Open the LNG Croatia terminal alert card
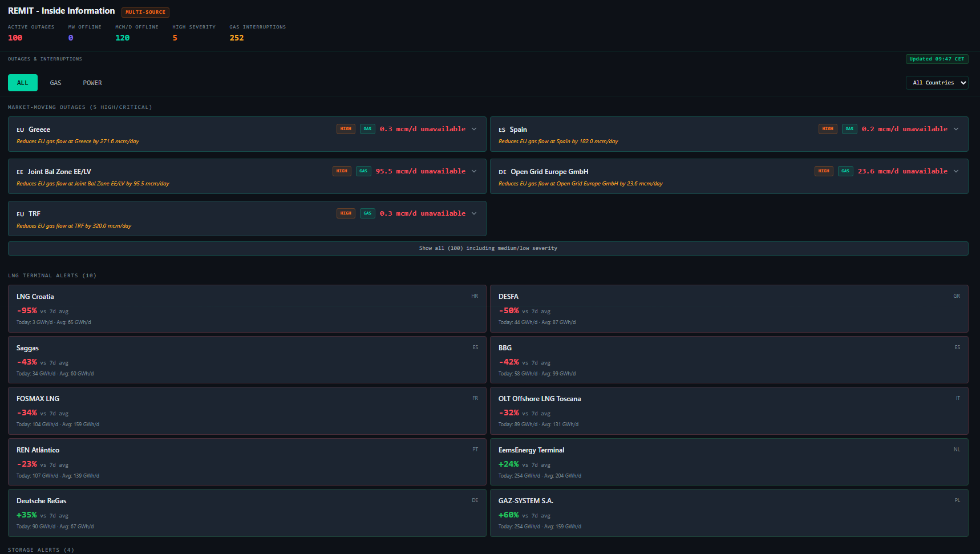 point(247,309)
